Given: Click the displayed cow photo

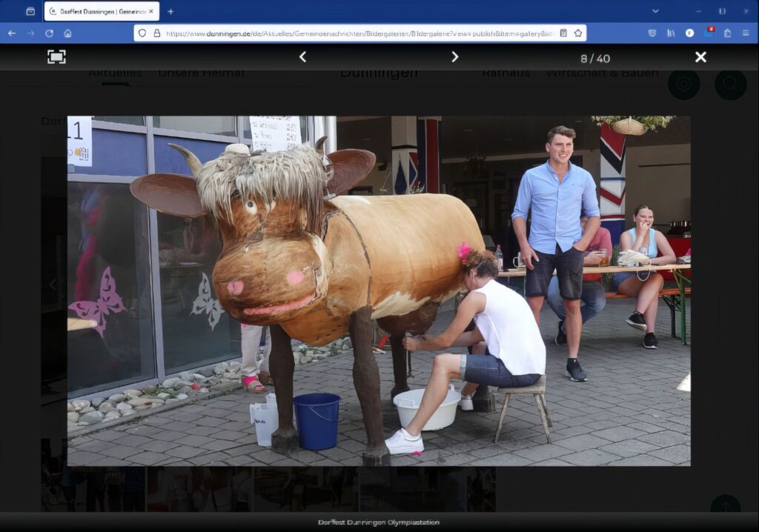Looking at the screenshot, I should pyautogui.click(x=378, y=290).
